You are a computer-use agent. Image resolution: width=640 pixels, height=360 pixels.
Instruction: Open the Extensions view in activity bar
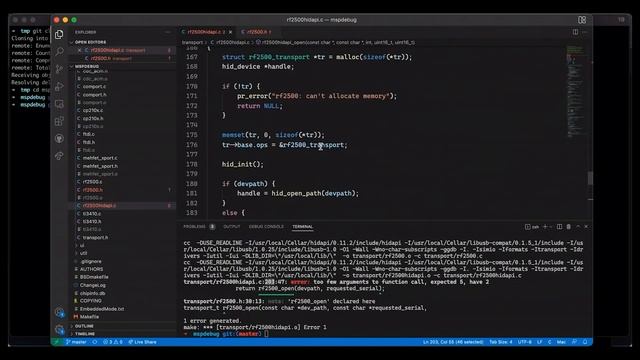59,121
